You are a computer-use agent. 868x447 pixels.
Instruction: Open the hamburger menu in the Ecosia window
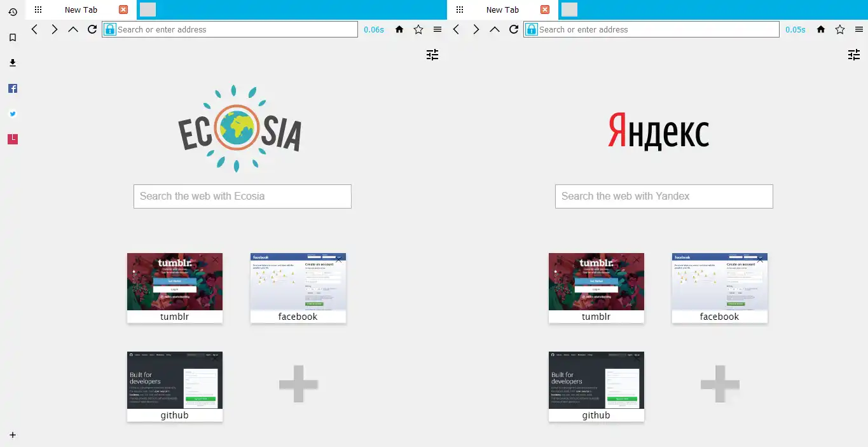[437, 29]
